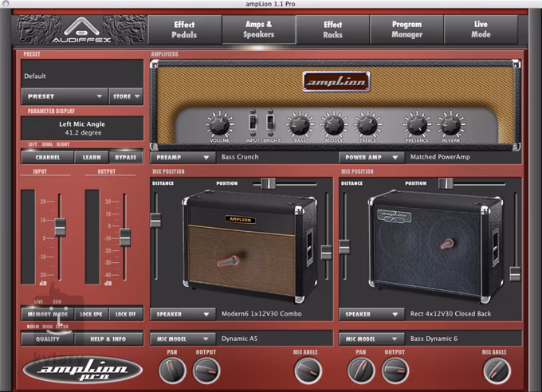Viewport: 542px width, 392px height.
Task: Click the Presence knob on amplifier
Action: coord(416,125)
